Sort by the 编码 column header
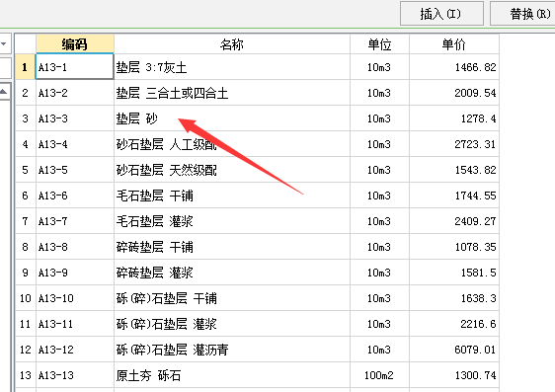 point(75,44)
